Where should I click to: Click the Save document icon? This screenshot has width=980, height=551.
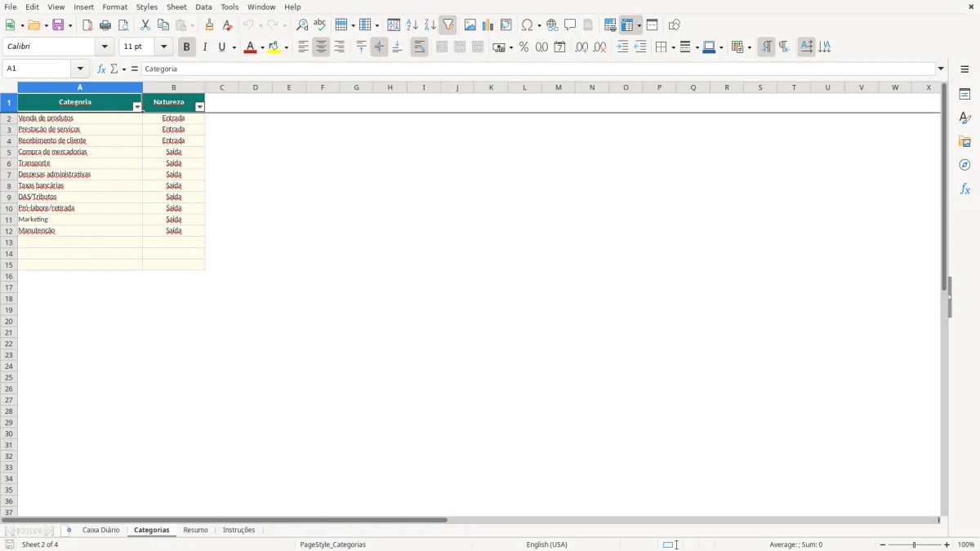click(58, 25)
